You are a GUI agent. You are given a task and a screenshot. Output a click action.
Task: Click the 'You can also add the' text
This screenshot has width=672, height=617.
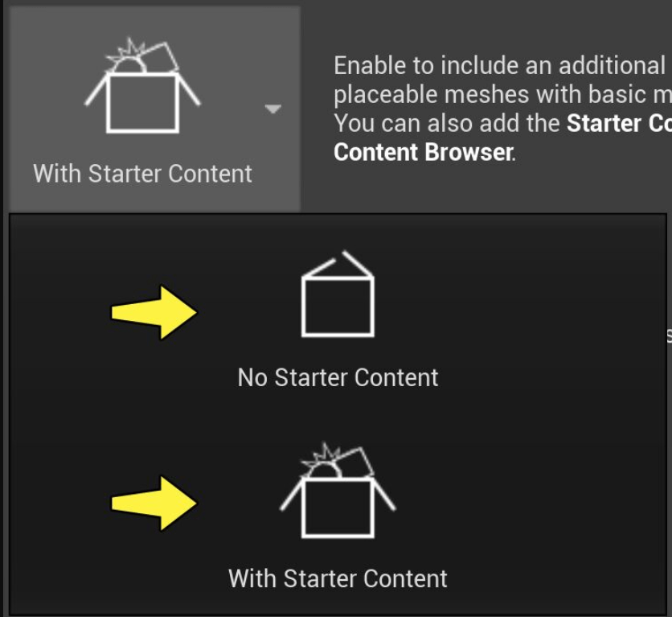click(447, 124)
